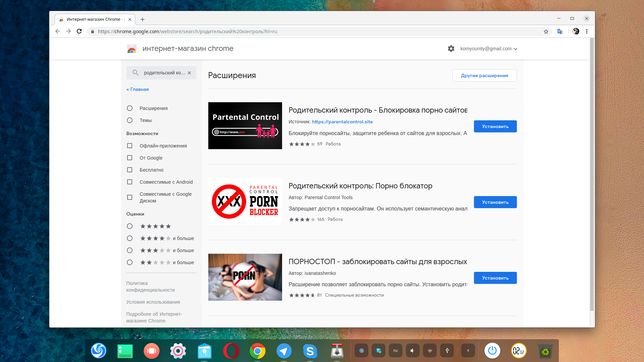The height and width of the screenshot is (362, 644).
Task: Open Условия использования link
Action: [153, 302]
